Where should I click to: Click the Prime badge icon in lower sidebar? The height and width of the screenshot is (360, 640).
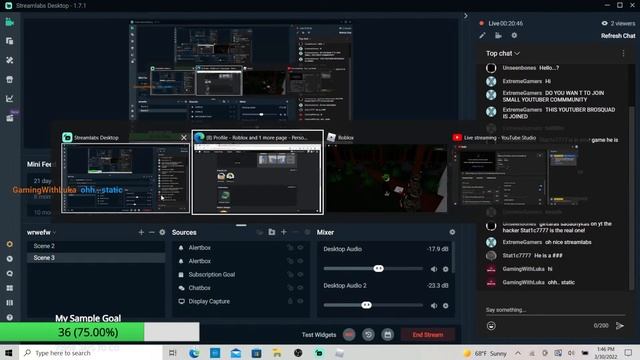tap(9, 244)
